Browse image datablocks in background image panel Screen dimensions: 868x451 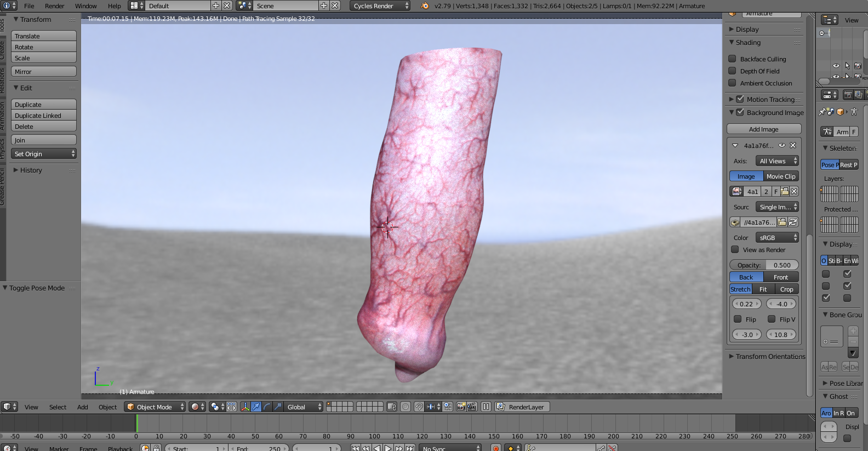pyautogui.click(x=737, y=191)
